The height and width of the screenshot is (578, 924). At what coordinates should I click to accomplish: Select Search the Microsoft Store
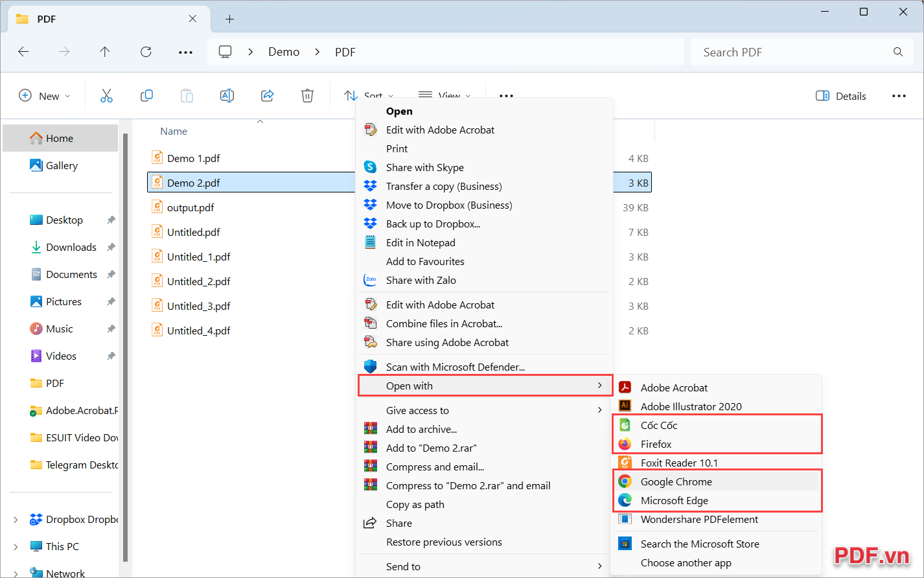[x=717, y=544]
